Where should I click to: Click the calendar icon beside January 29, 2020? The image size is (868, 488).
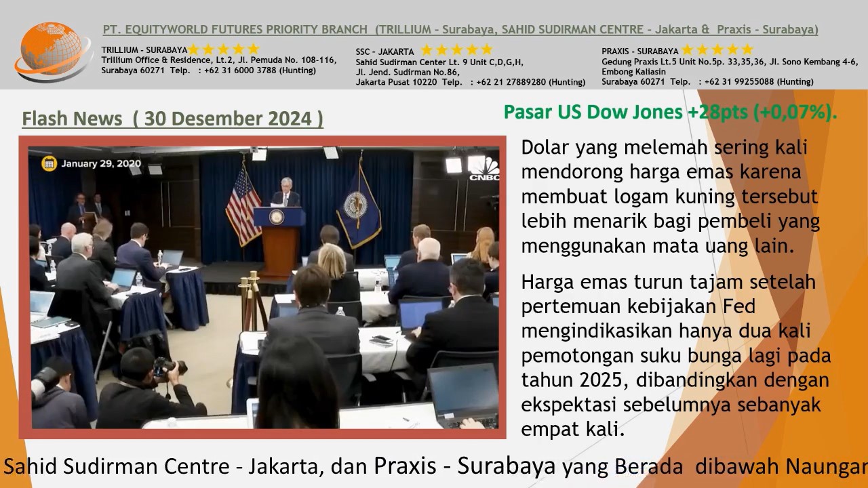click(x=49, y=163)
